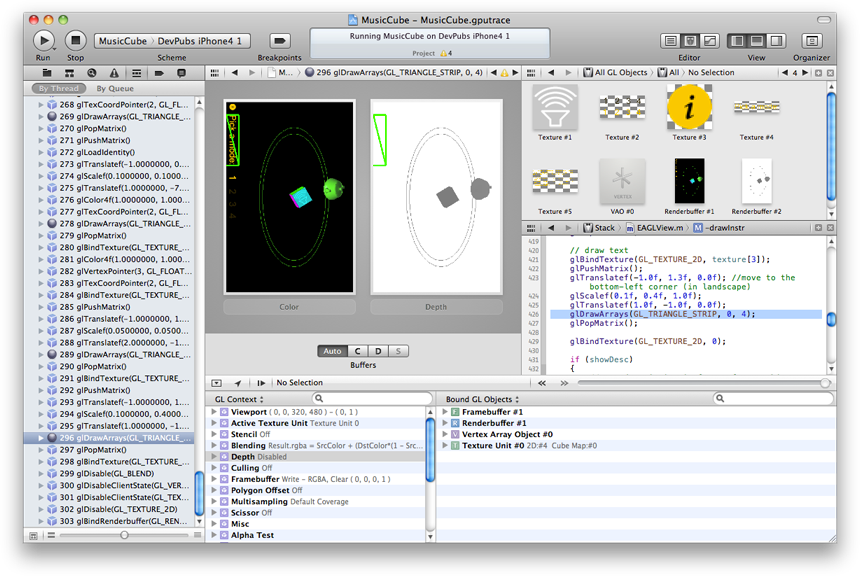
Task: Open the Breakpoint navigator icon
Action: click(x=159, y=74)
